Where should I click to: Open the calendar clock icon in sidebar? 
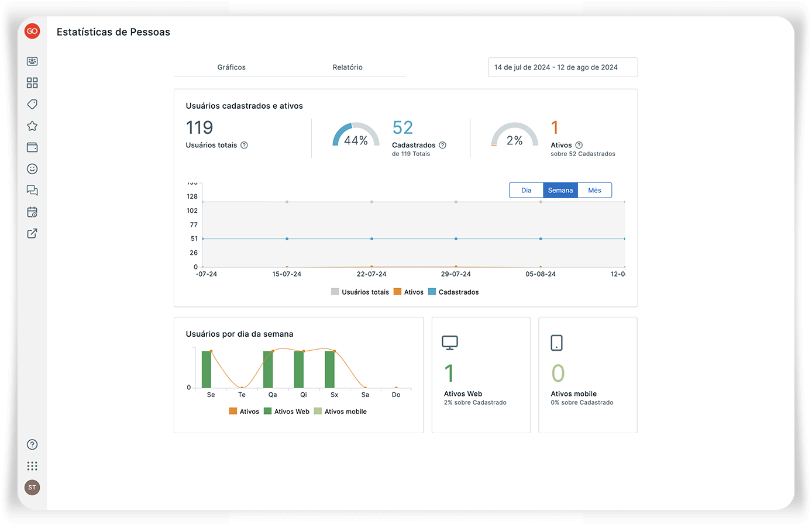pos(32,212)
